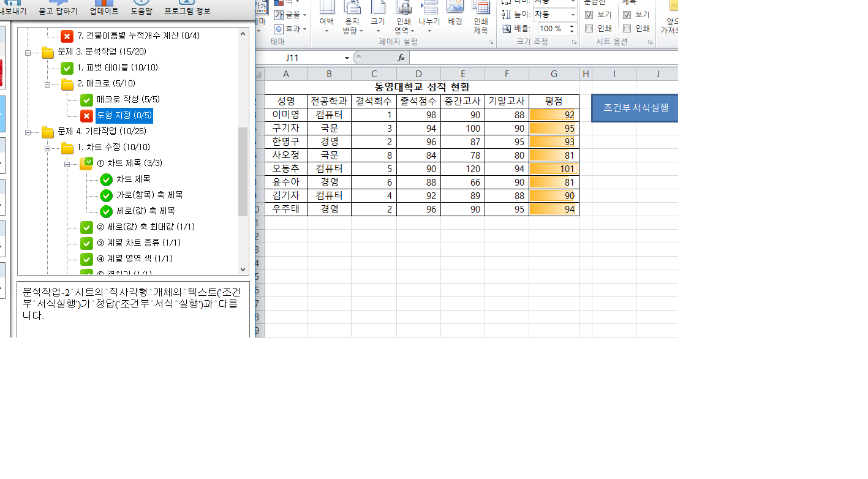Enable the 눈금선 인쇄 checkbox
This screenshot has height=479, width=868.
[x=589, y=28]
